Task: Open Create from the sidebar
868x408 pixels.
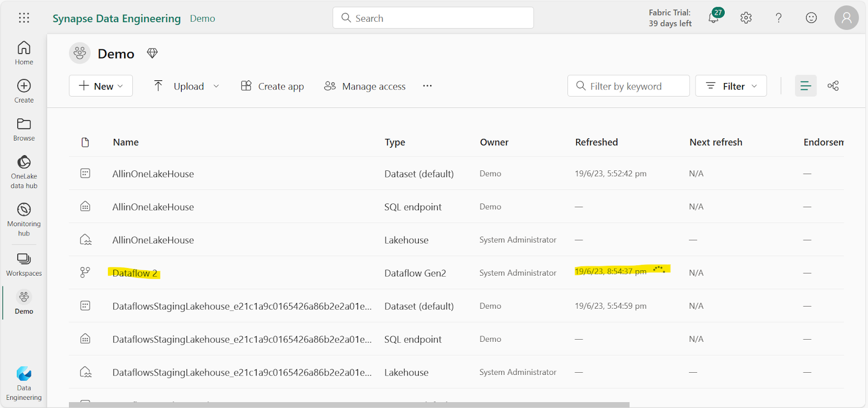Action: tap(24, 91)
